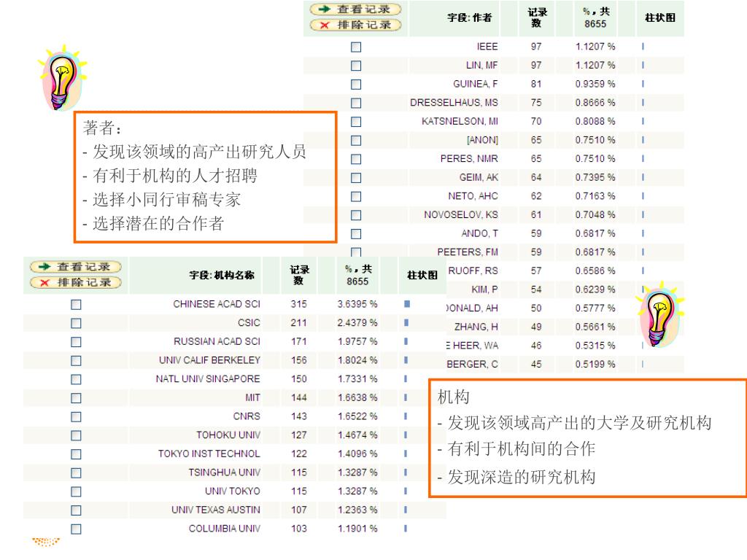Click author name RUOFF, RS
The width and height of the screenshot is (747, 560).
[473, 271]
